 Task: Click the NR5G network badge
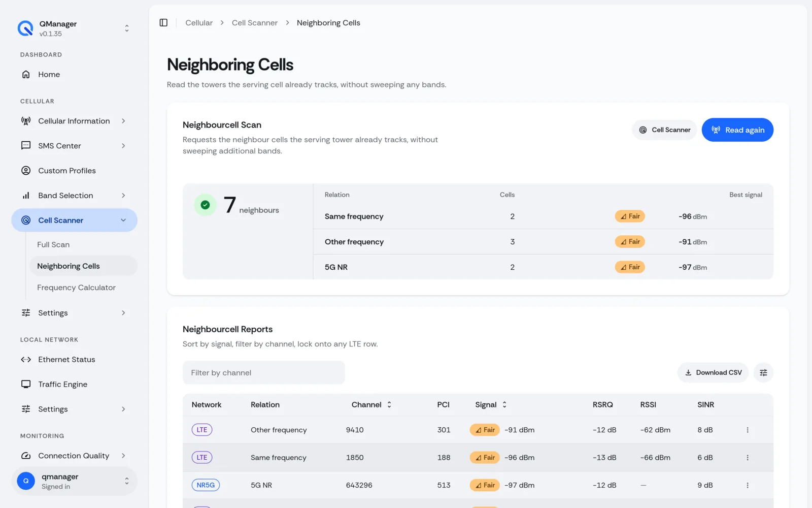pos(206,486)
